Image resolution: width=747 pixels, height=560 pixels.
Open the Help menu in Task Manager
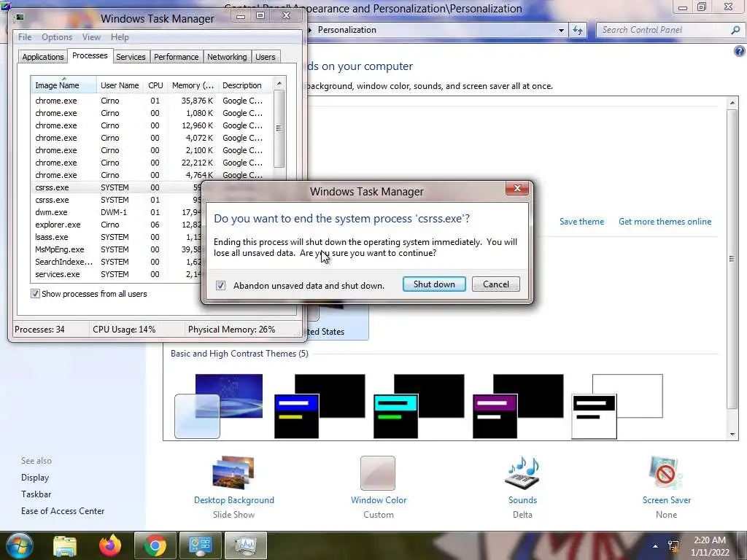tap(120, 37)
